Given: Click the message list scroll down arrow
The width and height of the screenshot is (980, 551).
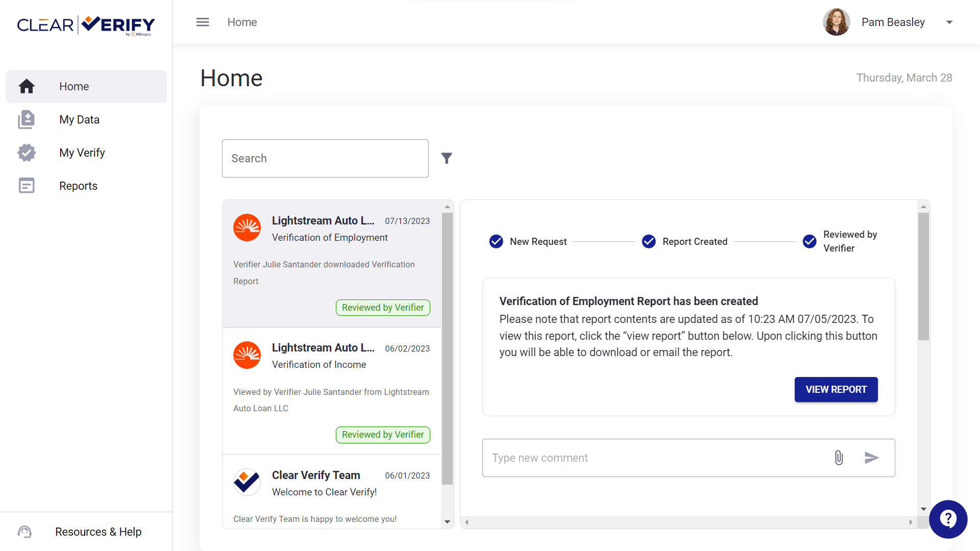Looking at the screenshot, I should (447, 522).
